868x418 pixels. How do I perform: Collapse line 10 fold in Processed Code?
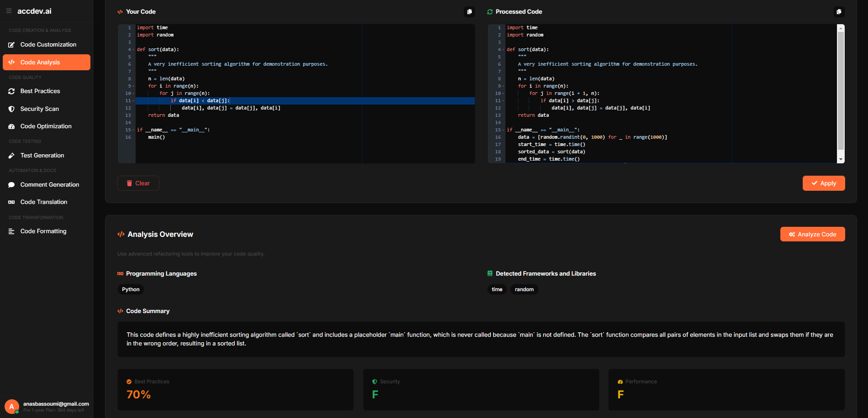coord(503,94)
